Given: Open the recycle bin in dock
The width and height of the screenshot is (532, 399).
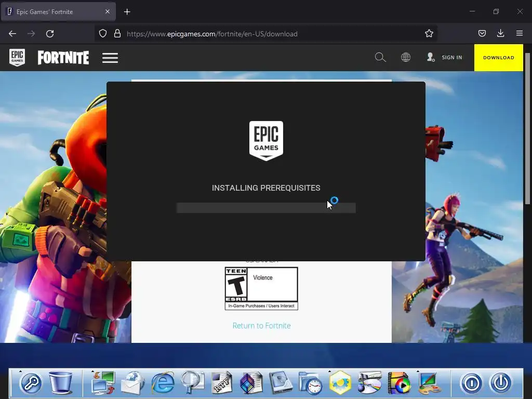Looking at the screenshot, I should (61, 382).
